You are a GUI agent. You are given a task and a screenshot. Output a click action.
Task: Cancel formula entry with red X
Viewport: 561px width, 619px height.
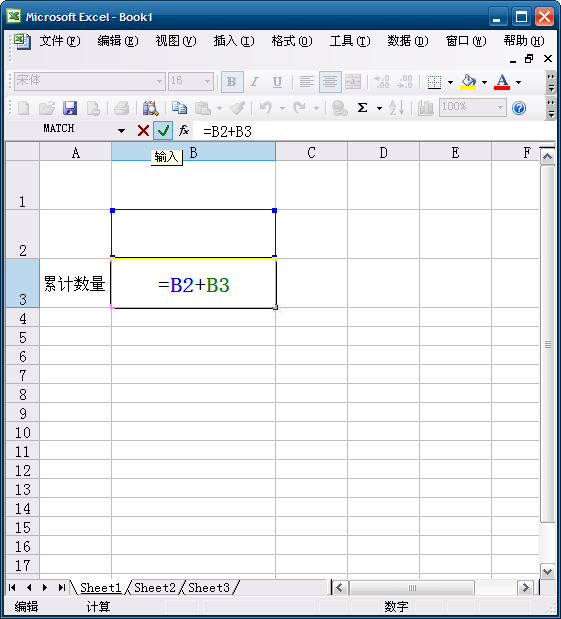point(143,130)
